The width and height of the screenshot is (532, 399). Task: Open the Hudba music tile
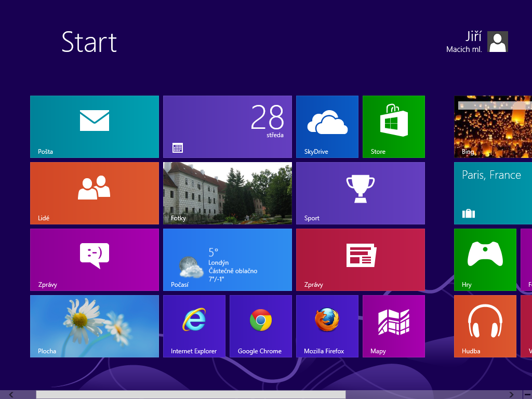485,326
